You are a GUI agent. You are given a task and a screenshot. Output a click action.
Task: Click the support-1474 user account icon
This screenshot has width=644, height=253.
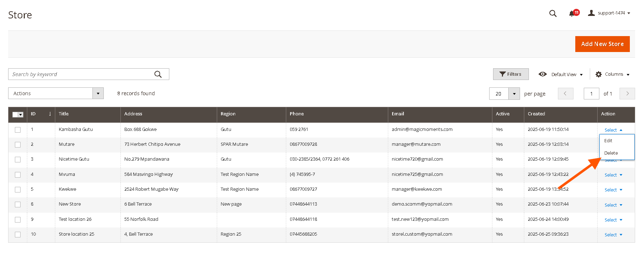click(x=591, y=13)
